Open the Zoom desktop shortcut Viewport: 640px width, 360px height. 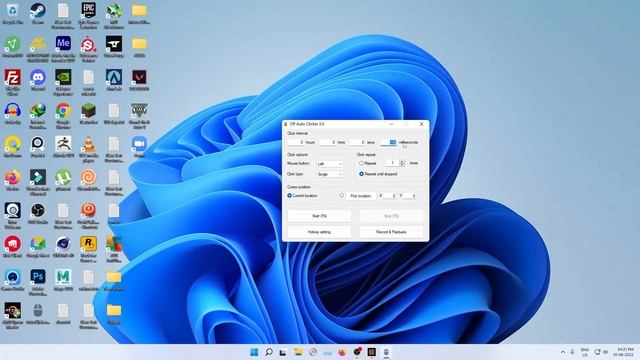139,147
